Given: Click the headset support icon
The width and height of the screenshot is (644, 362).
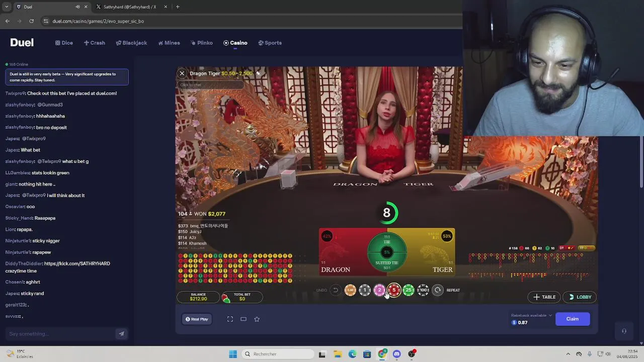Looking at the screenshot, I should 624,331.
